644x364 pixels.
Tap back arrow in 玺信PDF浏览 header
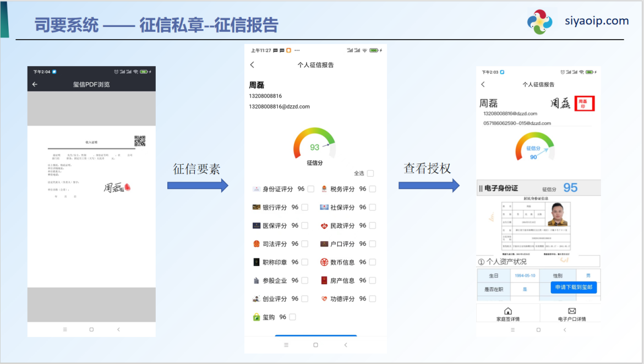tap(35, 84)
